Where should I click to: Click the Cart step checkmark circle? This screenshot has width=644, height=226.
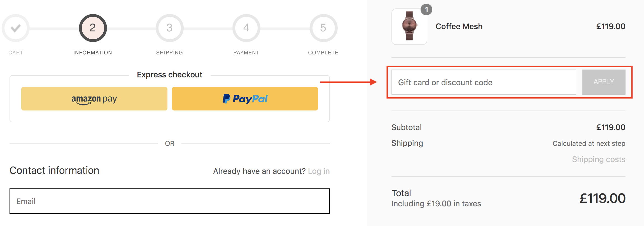[16, 28]
